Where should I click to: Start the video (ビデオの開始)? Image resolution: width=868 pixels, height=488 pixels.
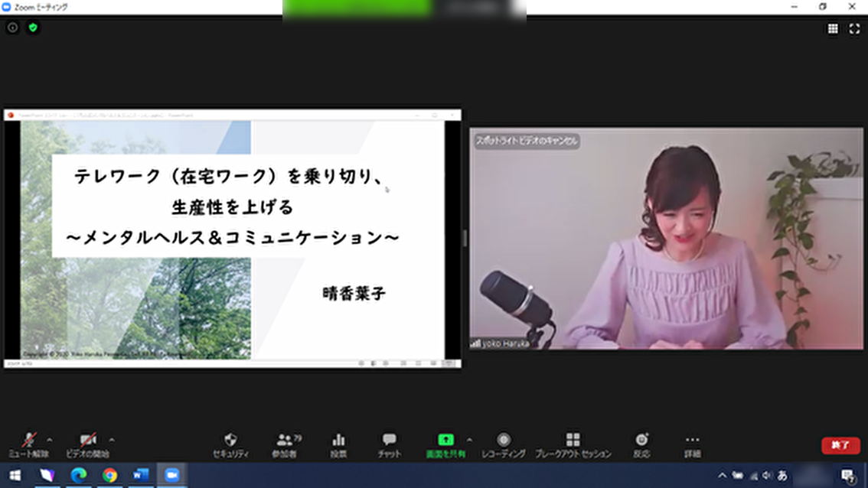pyautogui.click(x=87, y=444)
